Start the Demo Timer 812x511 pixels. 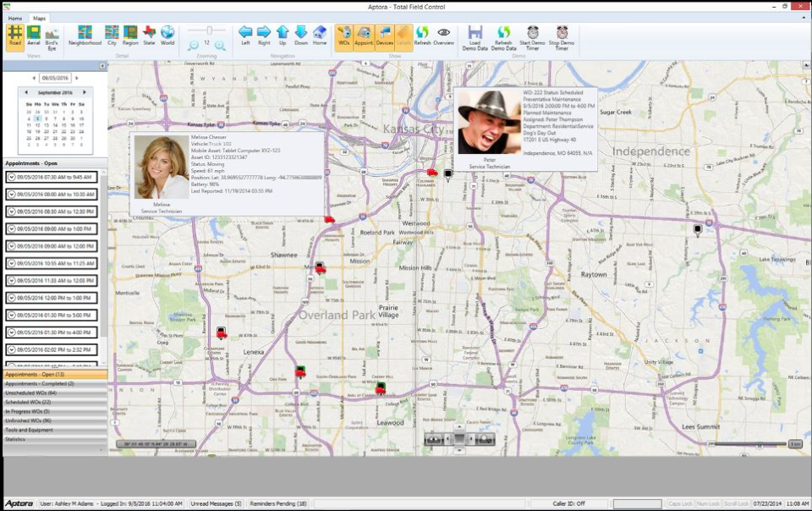(x=532, y=38)
